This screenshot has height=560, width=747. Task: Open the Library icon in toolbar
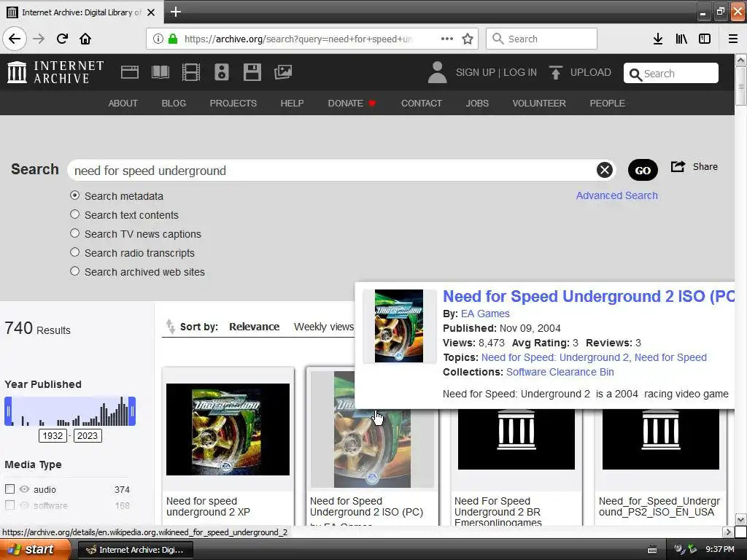pos(681,39)
